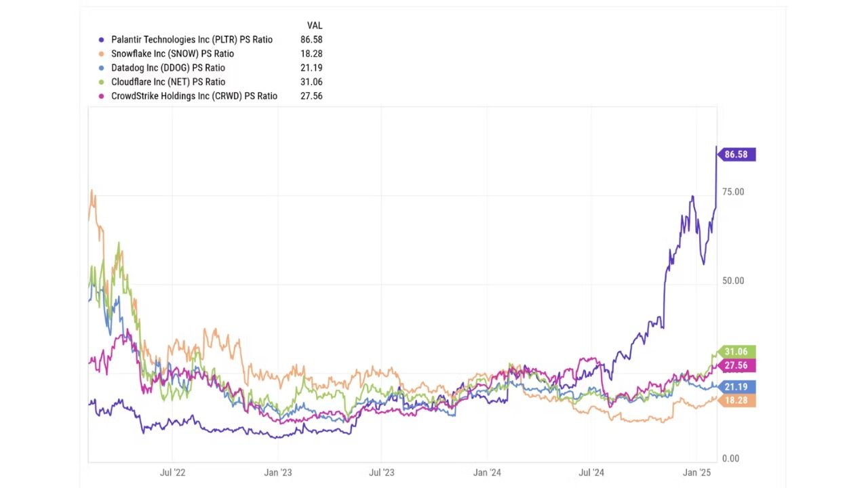Click the Jan '25 x-axis date label
This screenshot has width=868, height=488.
click(696, 472)
